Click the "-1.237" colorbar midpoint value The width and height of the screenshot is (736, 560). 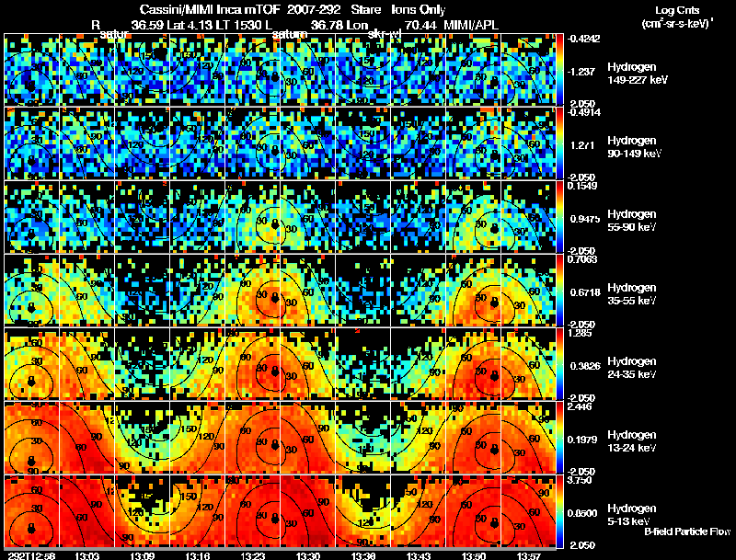581,72
